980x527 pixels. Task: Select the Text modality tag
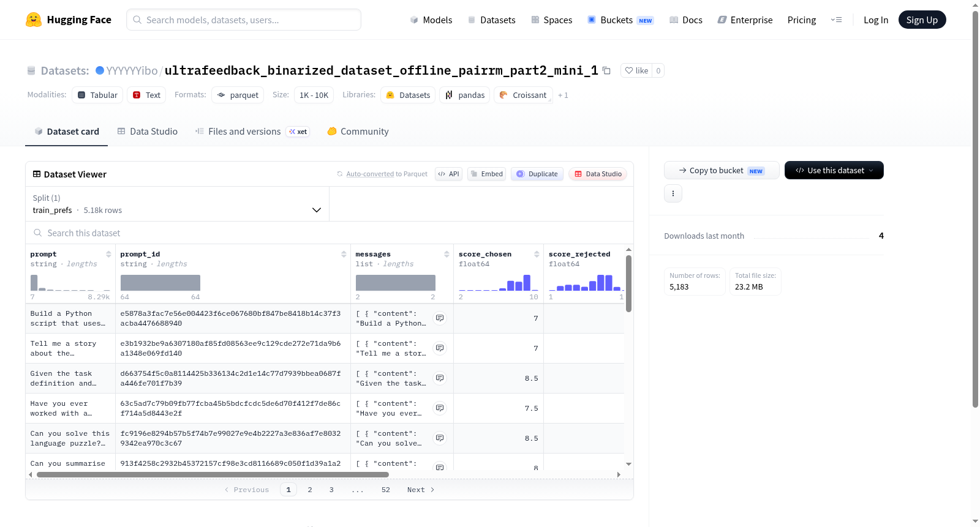click(146, 95)
